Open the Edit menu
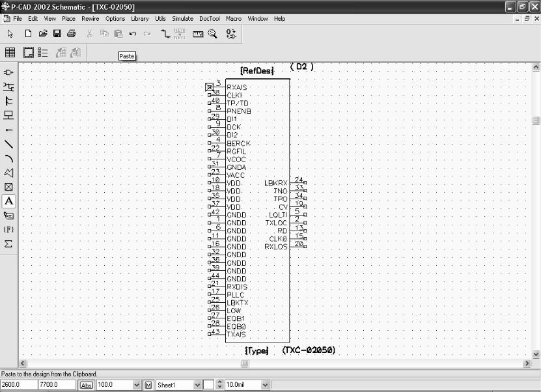 33,19
